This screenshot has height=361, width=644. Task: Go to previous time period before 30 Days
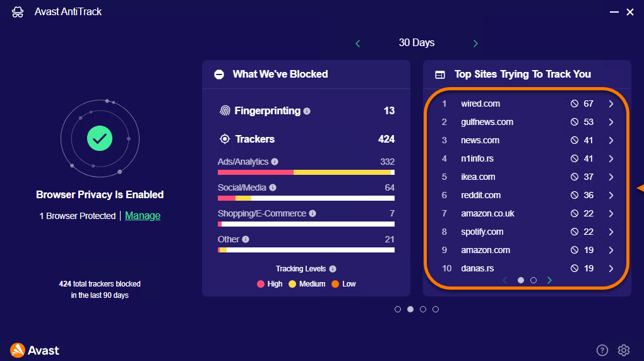[x=358, y=44]
